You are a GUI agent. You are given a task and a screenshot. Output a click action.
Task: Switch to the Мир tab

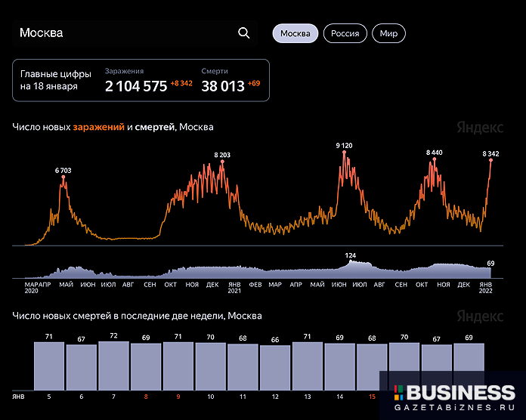pos(389,34)
